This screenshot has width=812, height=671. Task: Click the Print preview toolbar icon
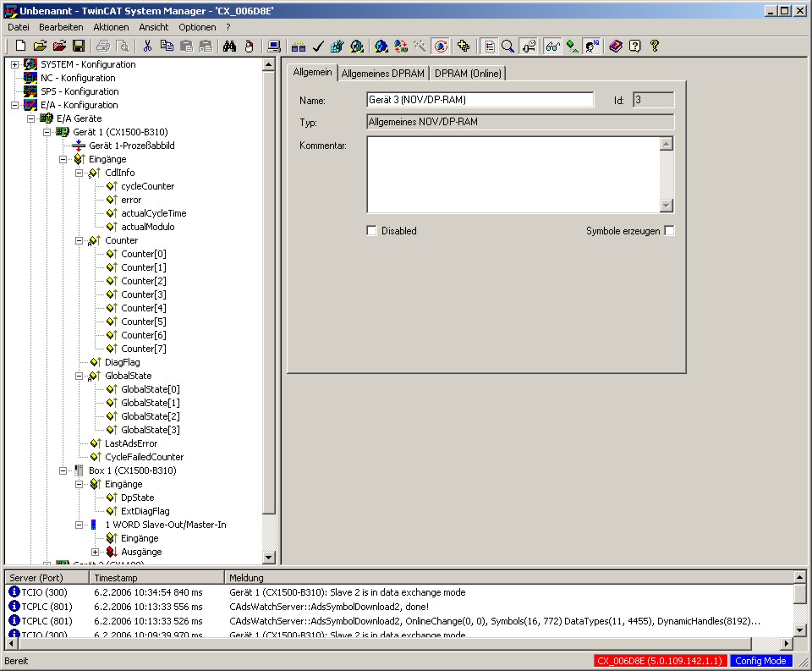123,46
